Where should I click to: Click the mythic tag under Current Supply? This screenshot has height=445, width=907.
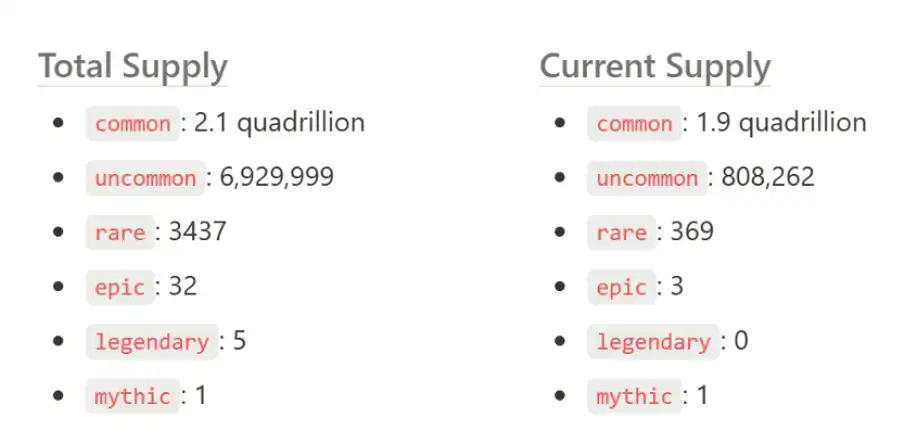(x=634, y=396)
